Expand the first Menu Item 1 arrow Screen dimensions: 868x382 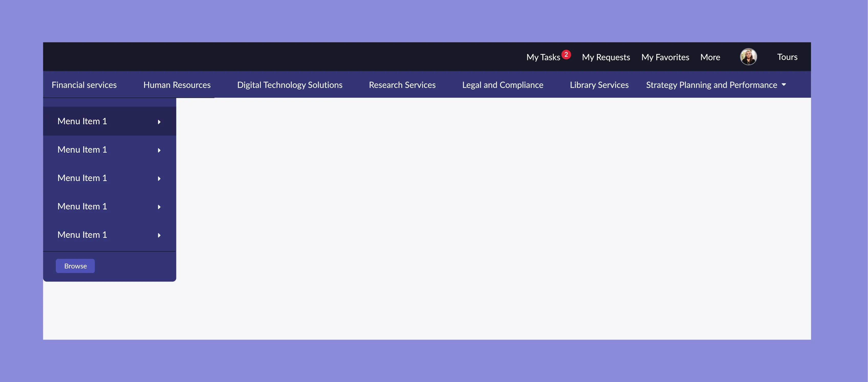point(159,122)
